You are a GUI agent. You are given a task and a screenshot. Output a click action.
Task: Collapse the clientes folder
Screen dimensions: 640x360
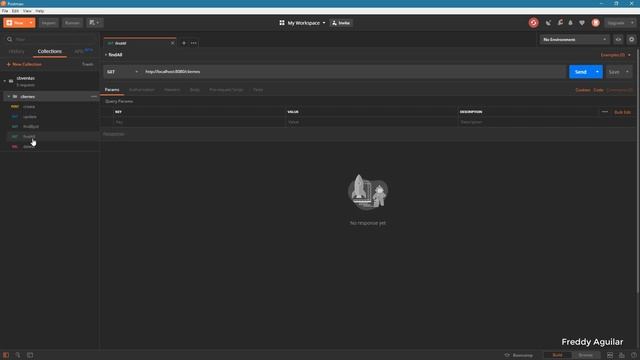(x=9, y=97)
